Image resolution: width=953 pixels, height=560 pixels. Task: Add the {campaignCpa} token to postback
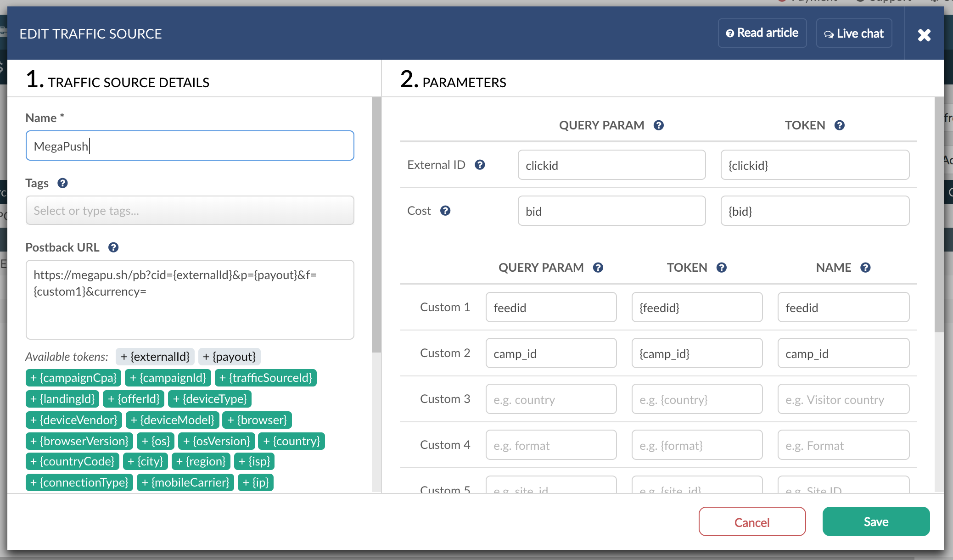[x=73, y=378]
